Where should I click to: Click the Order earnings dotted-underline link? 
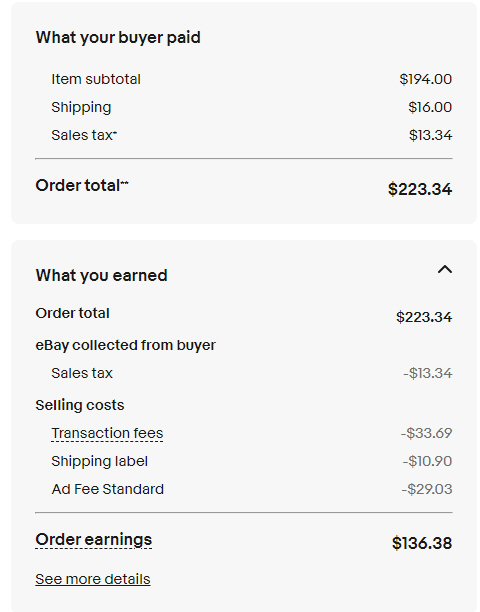(94, 540)
